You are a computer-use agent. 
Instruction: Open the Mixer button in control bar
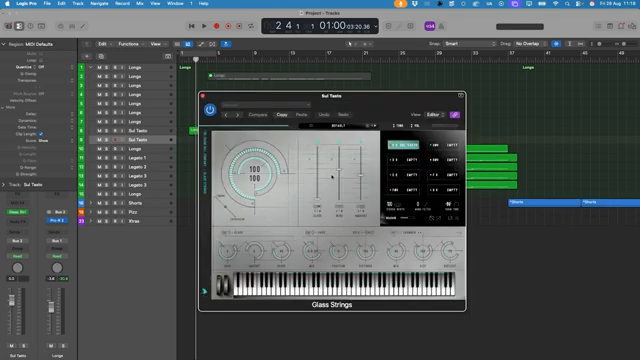(72, 26)
